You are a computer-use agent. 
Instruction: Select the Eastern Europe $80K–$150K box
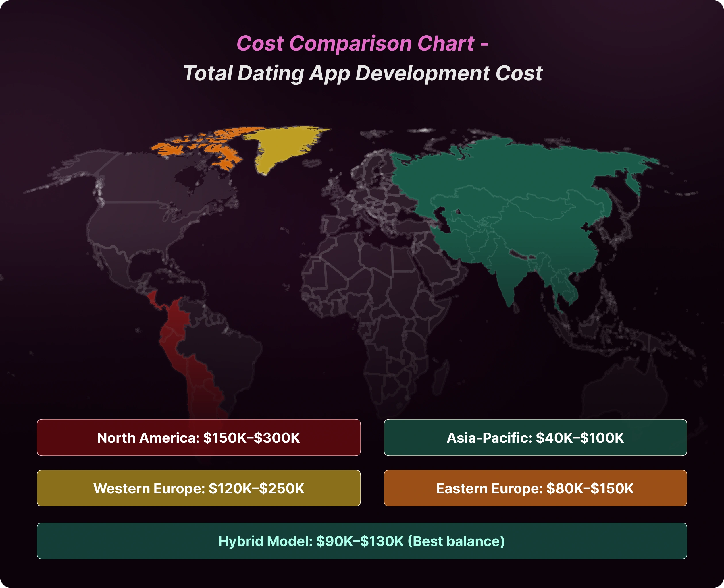pos(535,488)
